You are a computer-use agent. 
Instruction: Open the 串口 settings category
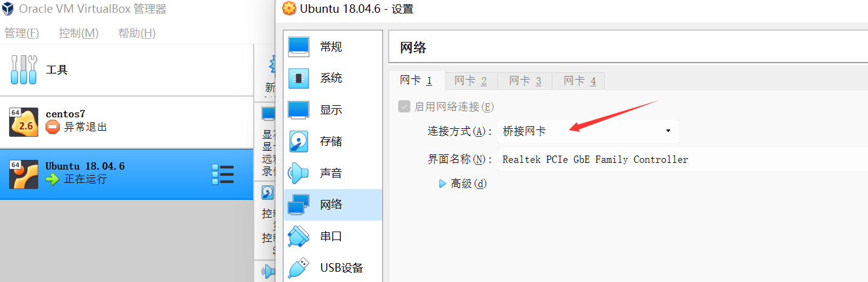click(x=333, y=236)
